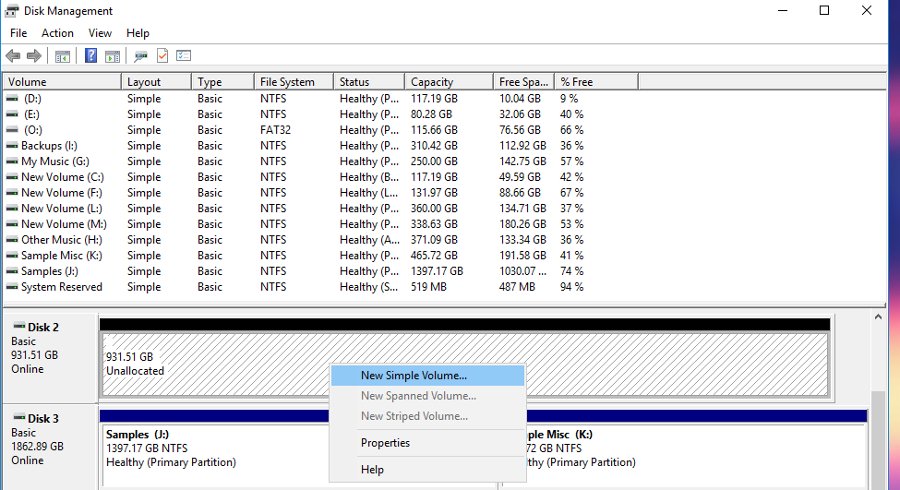
Task: Click the Back arrow toolbar icon
Action: (x=13, y=56)
